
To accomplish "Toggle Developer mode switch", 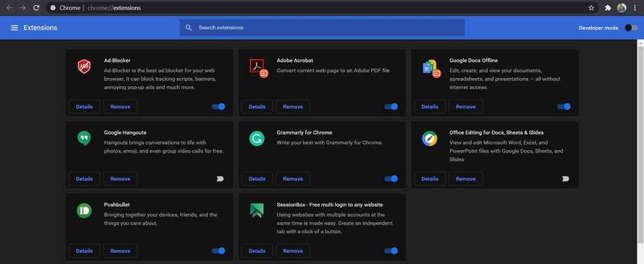I will tap(631, 28).
